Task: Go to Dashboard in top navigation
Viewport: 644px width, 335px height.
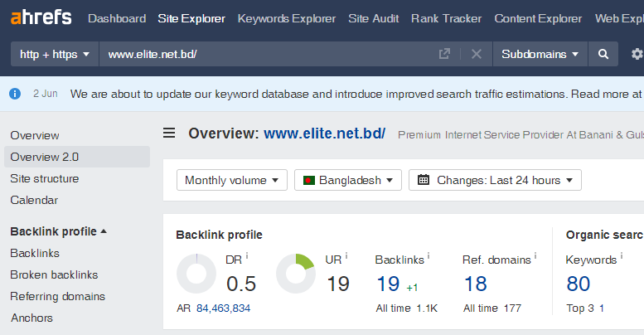Action: [117, 18]
